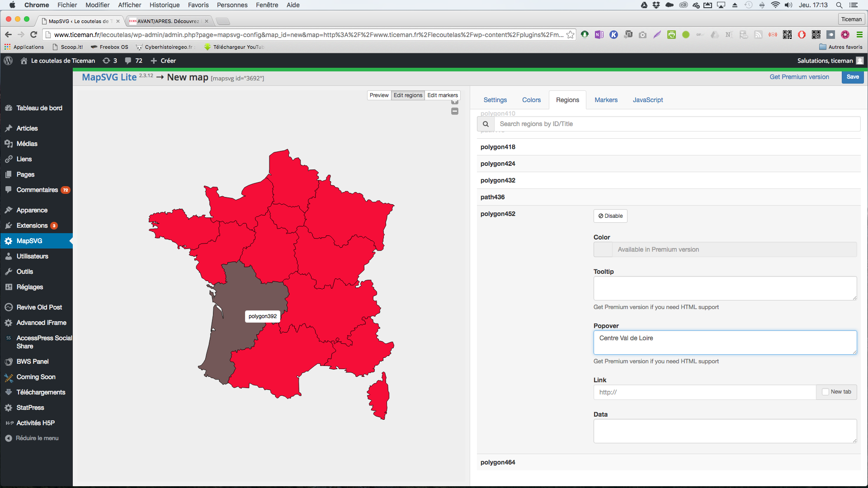Check the New tab checkbox

click(826, 392)
